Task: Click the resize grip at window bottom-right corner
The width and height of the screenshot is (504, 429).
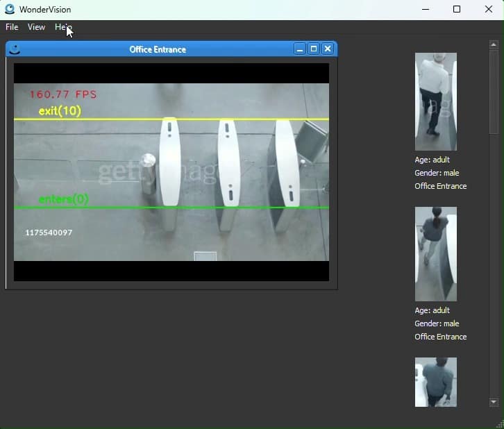Action: coord(499,423)
